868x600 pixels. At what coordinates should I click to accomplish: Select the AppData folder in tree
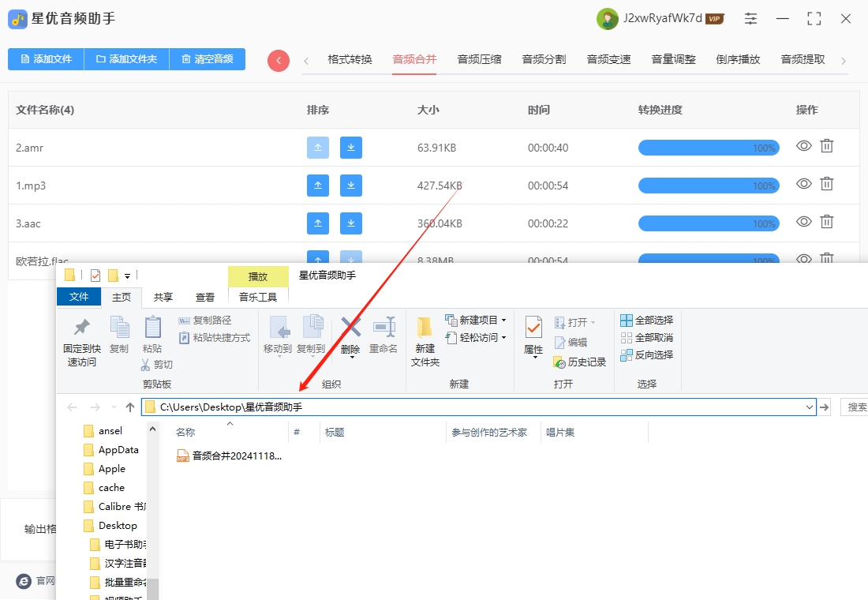coord(111,450)
